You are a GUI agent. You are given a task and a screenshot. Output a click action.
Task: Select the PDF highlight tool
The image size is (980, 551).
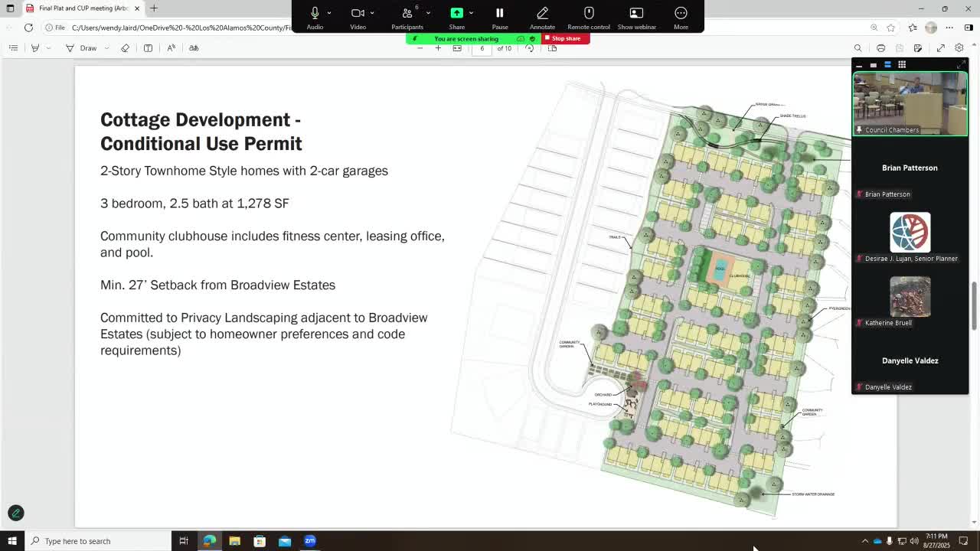[35, 48]
